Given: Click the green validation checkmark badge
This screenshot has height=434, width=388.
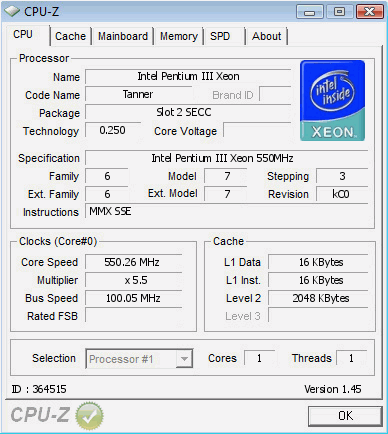Looking at the screenshot, I should (x=89, y=416).
